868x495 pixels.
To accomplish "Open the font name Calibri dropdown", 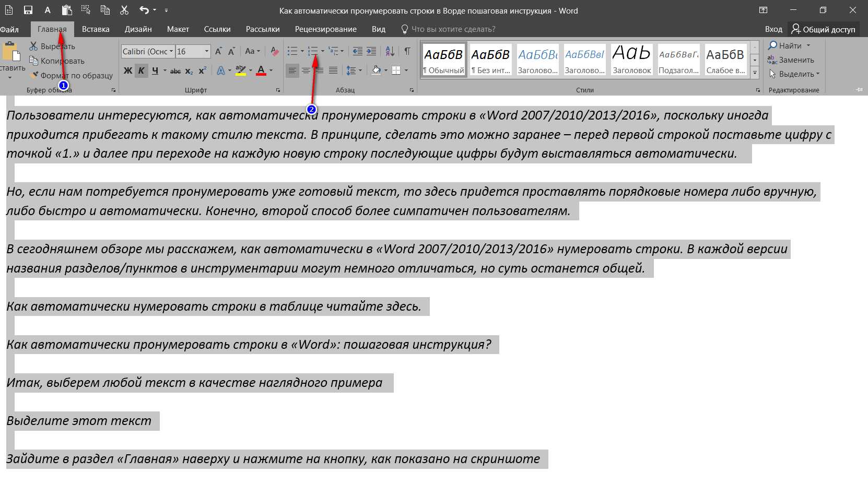I will pos(171,51).
